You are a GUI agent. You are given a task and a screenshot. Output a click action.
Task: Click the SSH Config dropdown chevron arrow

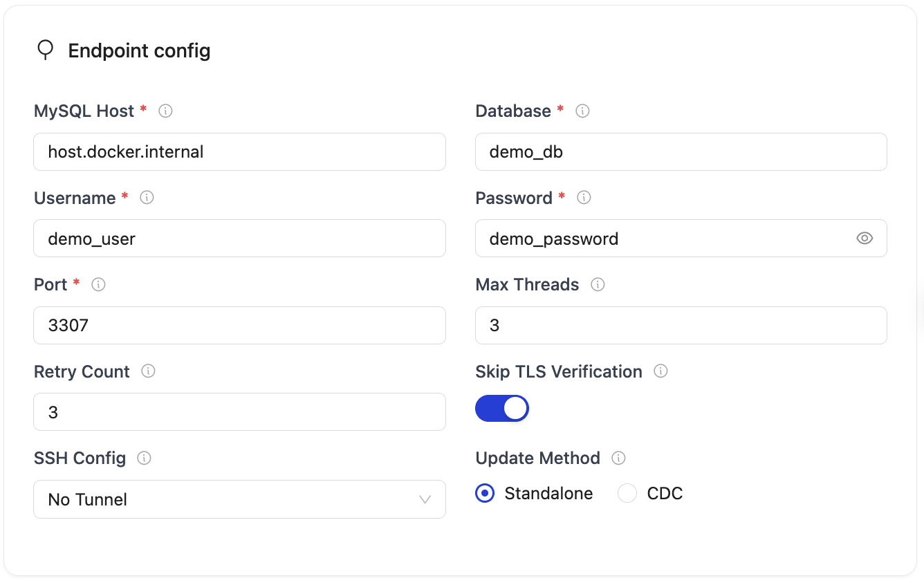[x=425, y=499]
